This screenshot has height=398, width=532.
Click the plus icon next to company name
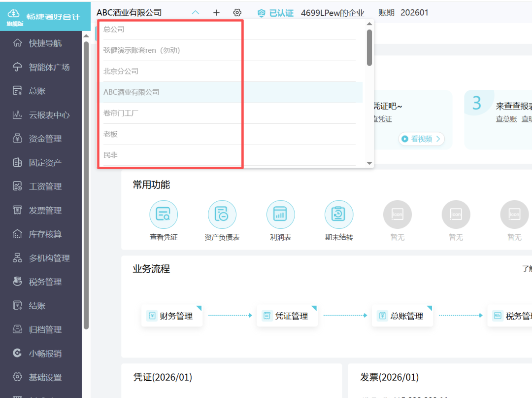tap(216, 12)
